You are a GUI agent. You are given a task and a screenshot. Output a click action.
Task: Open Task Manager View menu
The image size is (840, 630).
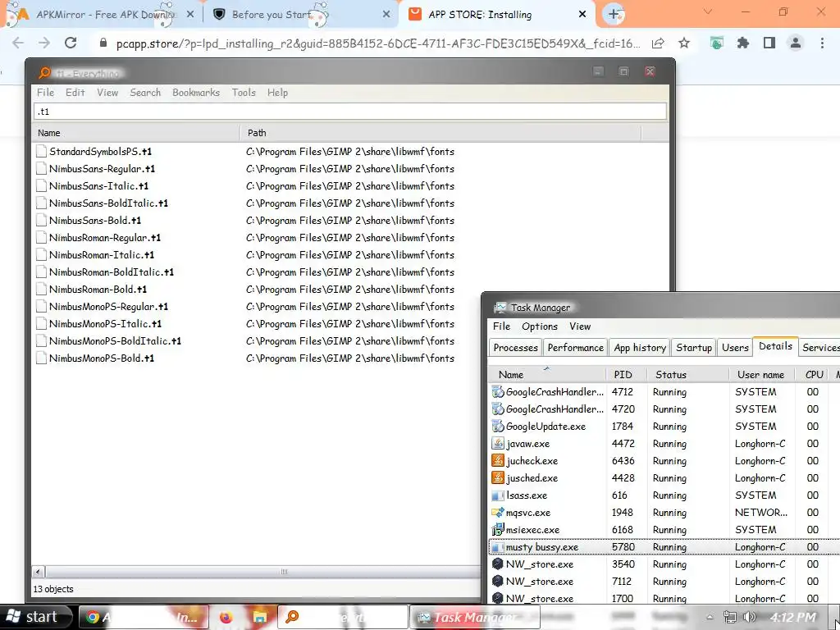click(580, 326)
